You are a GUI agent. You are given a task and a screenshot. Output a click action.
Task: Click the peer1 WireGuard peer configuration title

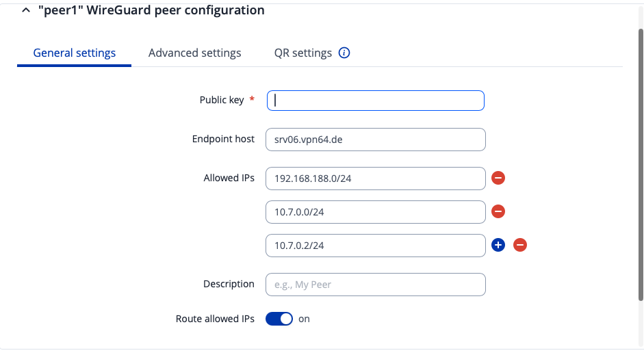pos(151,11)
